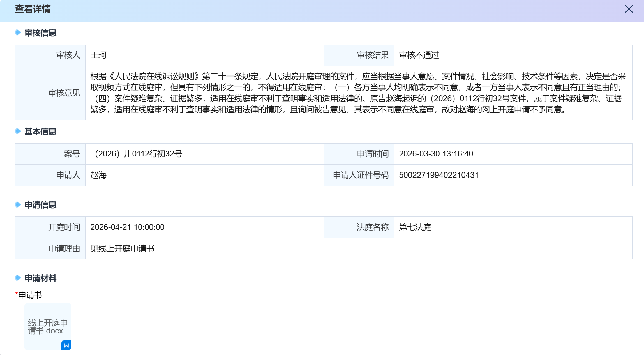Click the courtroom name 第七法庭
The width and height of the screenshot is (644, 355).
415,227
